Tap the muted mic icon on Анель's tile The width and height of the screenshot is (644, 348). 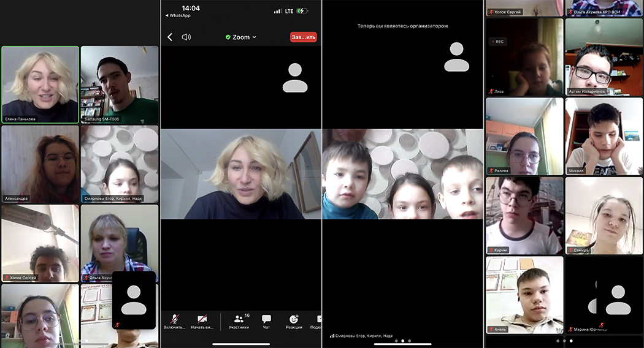pos(491,329)
